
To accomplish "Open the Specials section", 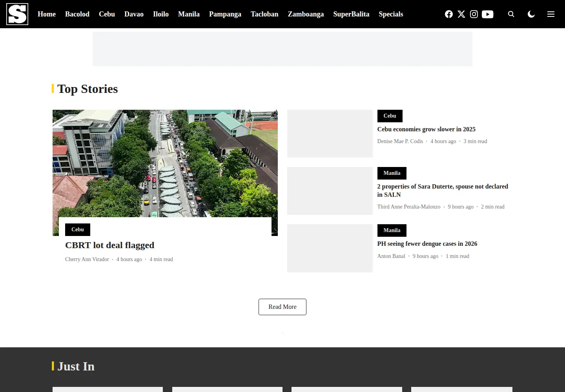I will (x=391, y=14).
